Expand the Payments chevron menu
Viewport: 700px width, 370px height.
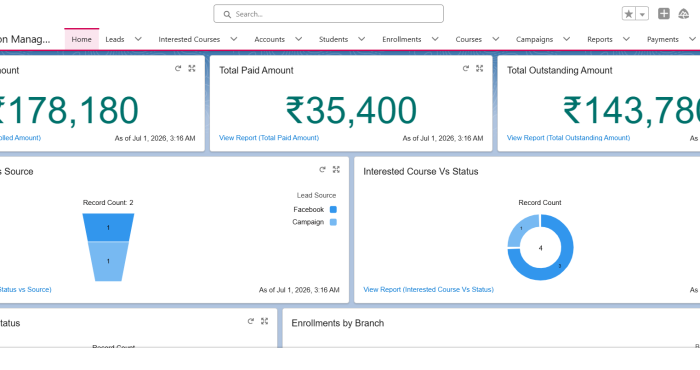click(692, 39)
